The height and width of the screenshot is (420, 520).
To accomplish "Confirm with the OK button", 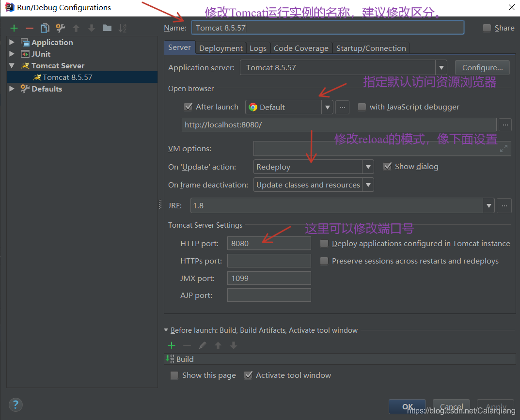I will pos(407,407).
